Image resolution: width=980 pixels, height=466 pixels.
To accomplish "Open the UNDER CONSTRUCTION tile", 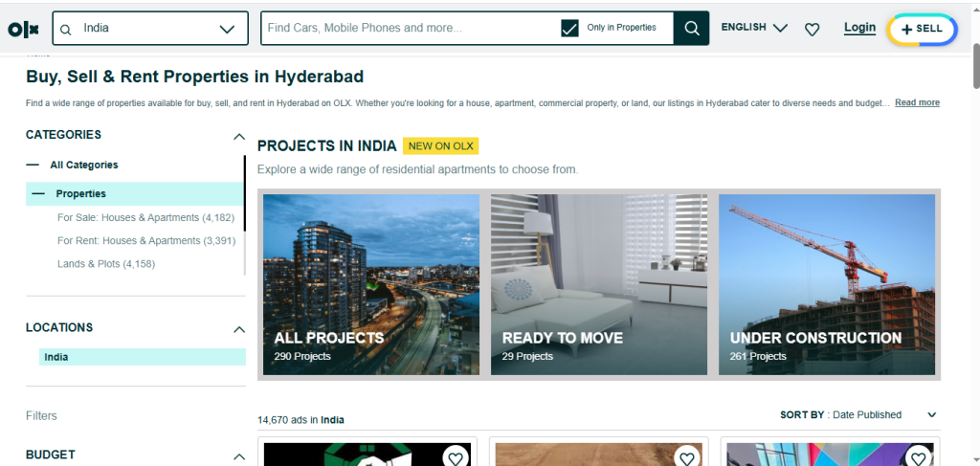I will pos(827,284).
